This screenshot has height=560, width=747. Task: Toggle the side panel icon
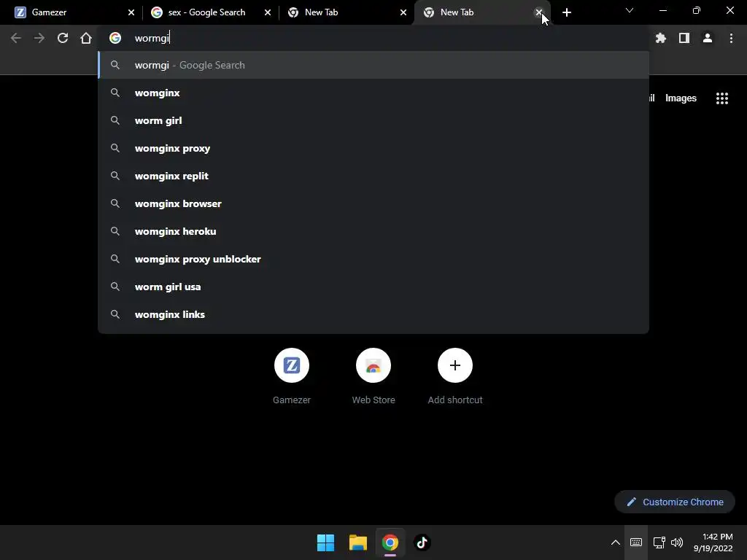(x=684, y=38)
